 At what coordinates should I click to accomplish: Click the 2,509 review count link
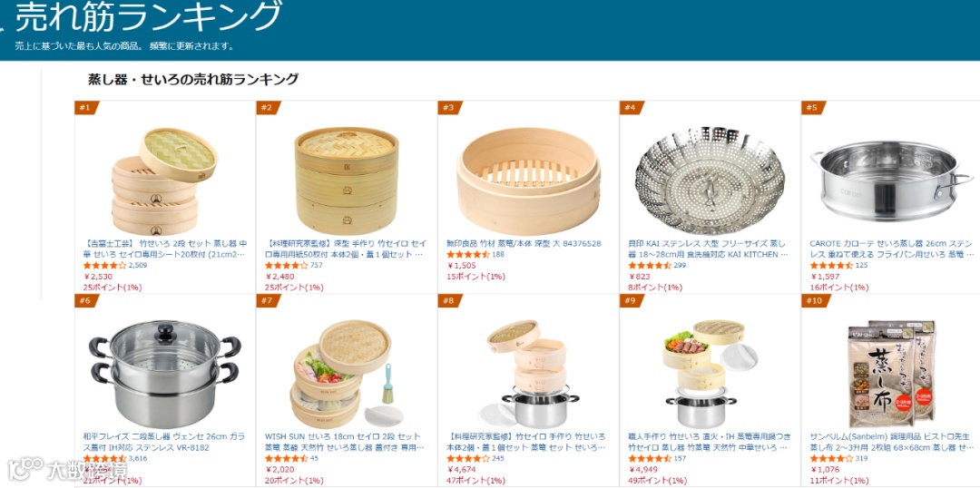point(138,266)
